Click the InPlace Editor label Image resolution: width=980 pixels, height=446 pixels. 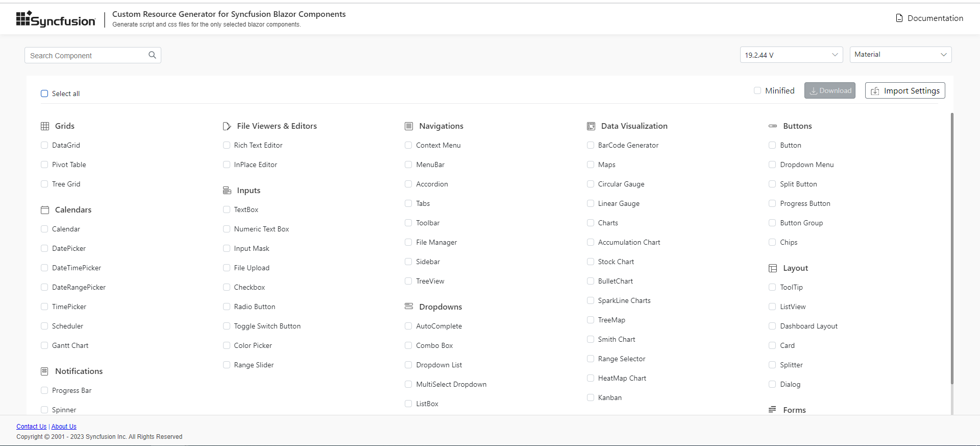point(255,165)
